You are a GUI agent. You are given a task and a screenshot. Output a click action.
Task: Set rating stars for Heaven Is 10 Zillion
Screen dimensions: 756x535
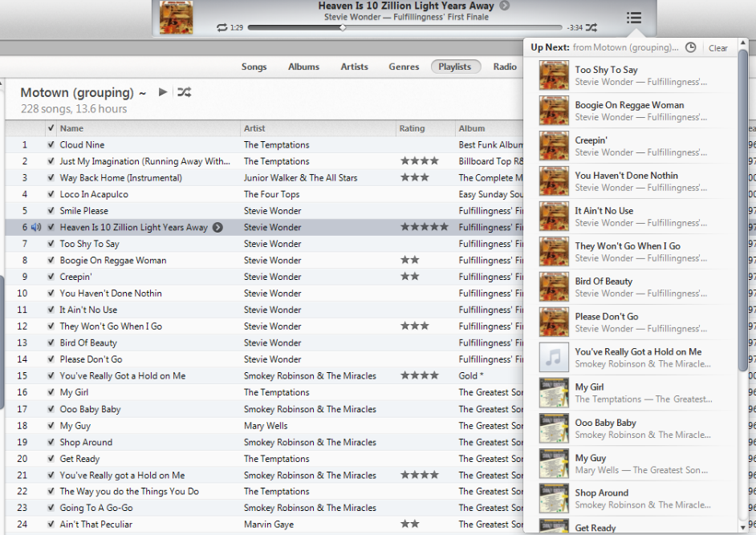coord(425,227)
